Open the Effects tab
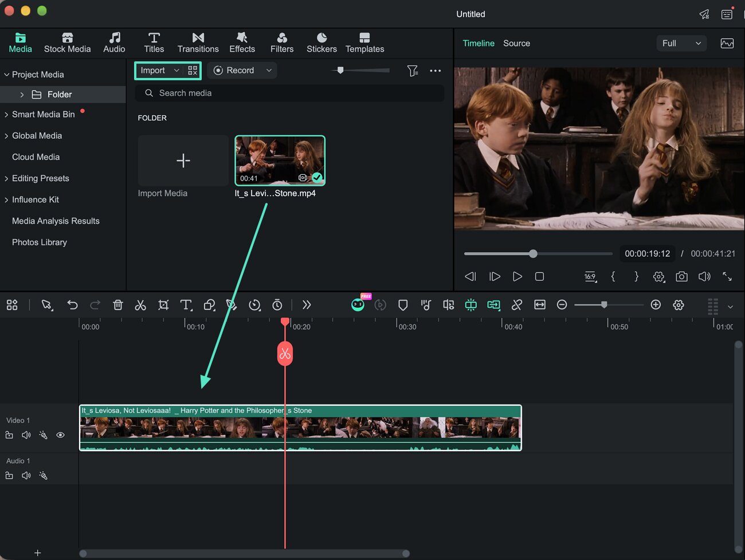The height and width of the screenshot is (560, 745). 242,43
